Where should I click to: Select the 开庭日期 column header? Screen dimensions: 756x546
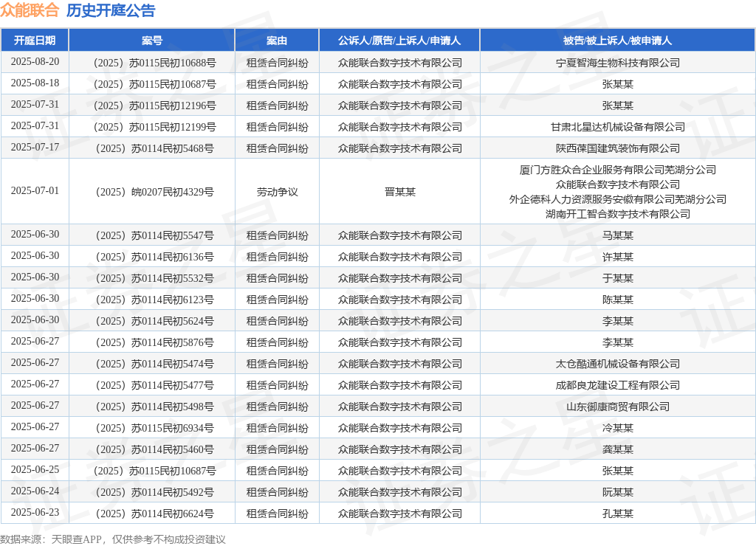tap(35, 41)
